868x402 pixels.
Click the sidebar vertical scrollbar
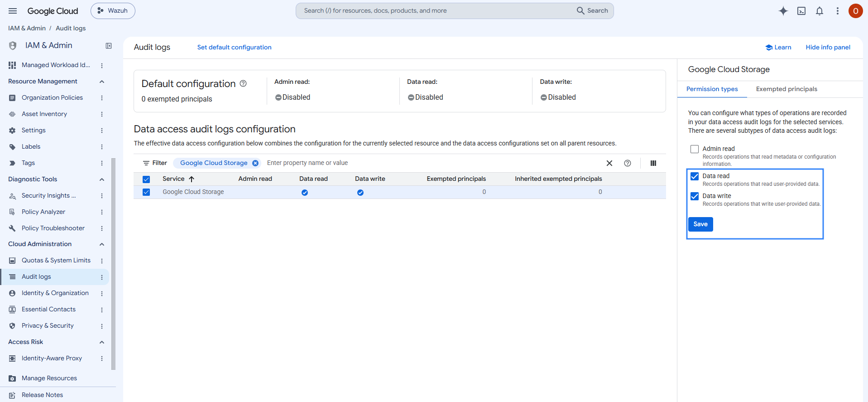pos(113,264)
